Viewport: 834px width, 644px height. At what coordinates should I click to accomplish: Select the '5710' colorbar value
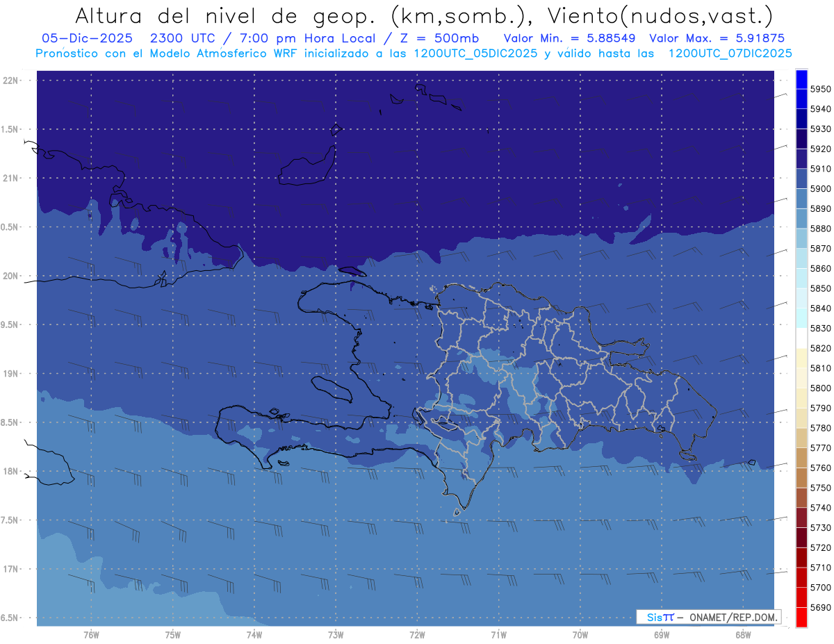click(x=820, y=568)
